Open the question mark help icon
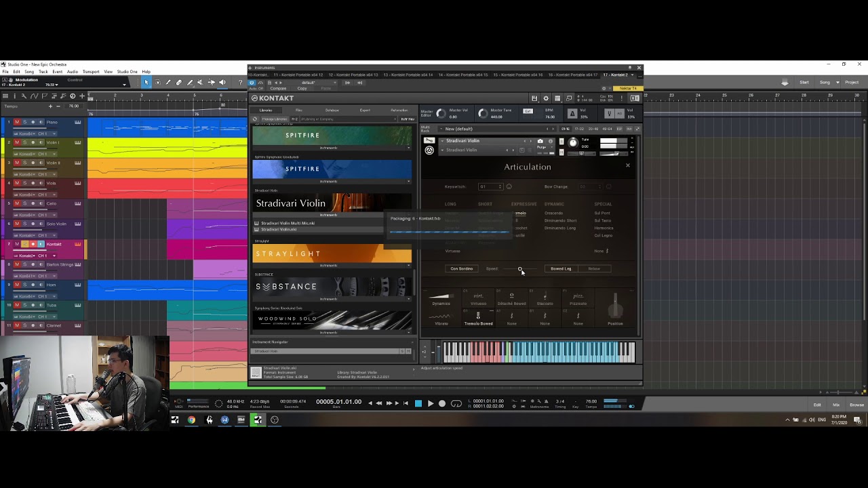The width and height of the screenshot is (868, 488). coord(240,82)
